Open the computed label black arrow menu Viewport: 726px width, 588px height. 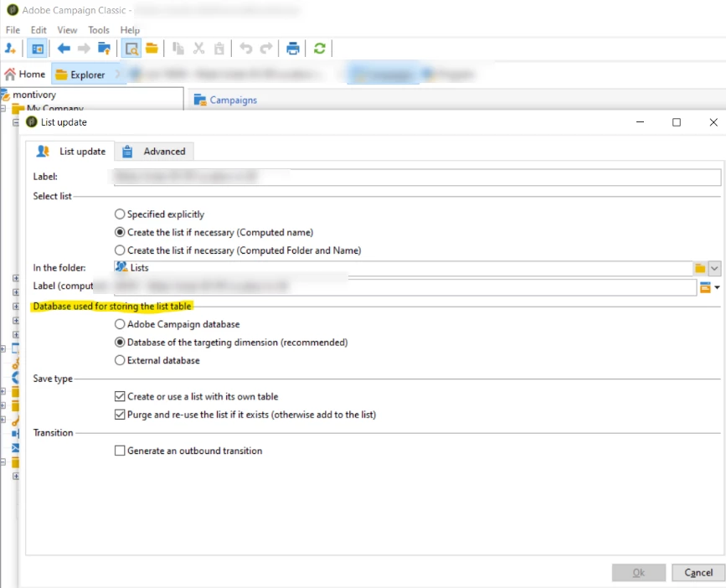point(717,287)
